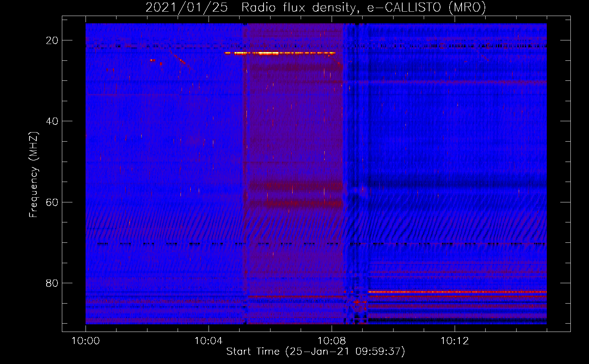
Task: Click the date "2021/01/25" in the title
Action: point(187,7)
